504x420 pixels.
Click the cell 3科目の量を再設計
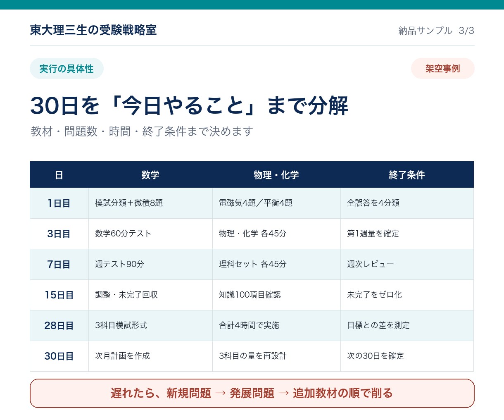coord(276,356)
